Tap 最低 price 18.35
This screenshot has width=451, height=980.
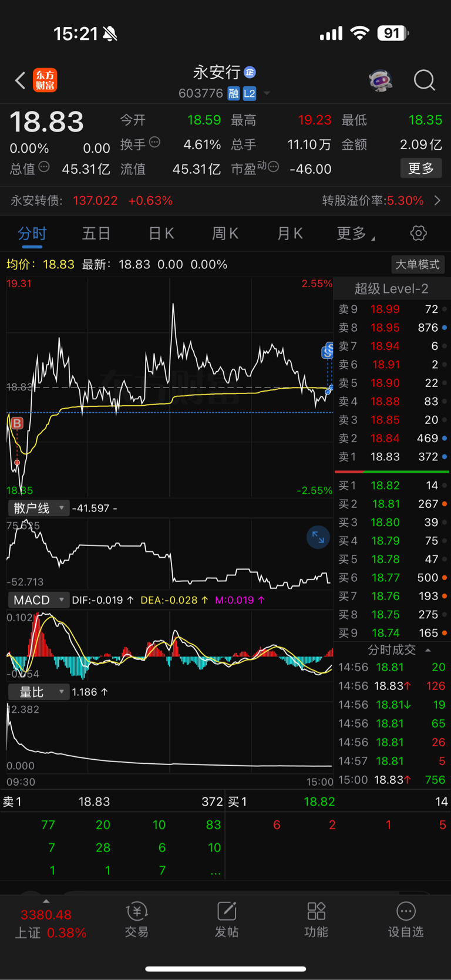[425, 120]
